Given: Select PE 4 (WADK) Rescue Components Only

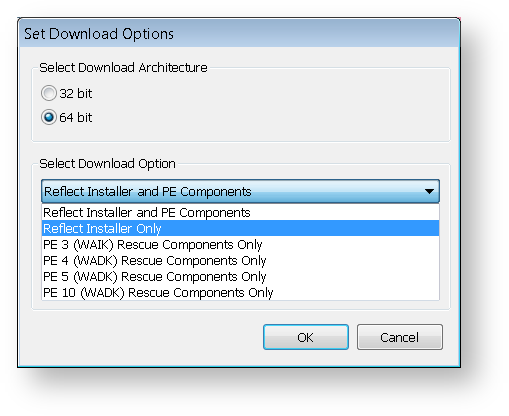Looking at the screenshot, I should click(240, 260).
